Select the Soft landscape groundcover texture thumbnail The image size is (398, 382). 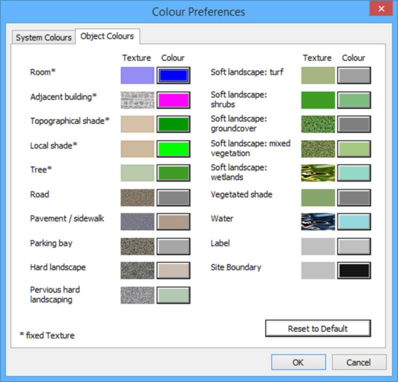click(318, 124)
